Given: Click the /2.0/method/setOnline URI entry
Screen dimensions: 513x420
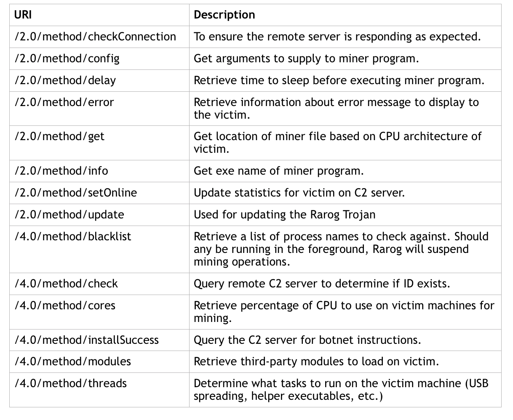Looking at the screenshot, I should click(x=76, y=193).
